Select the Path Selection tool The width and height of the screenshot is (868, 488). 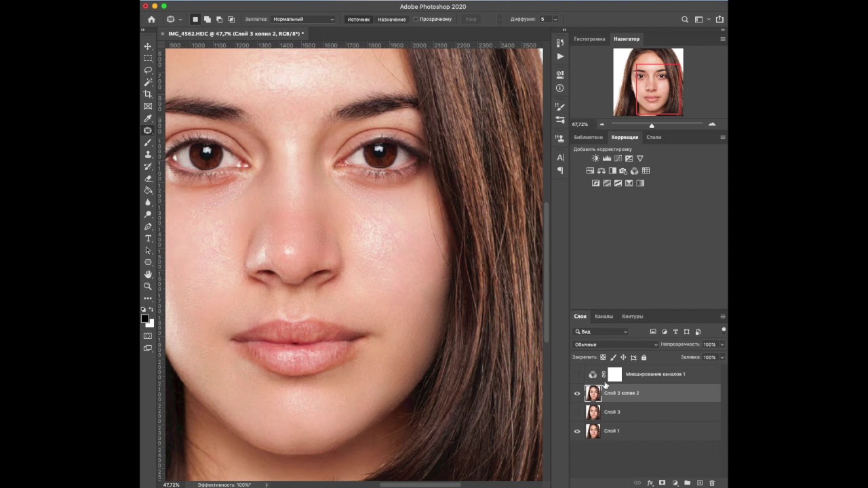(x=148, y=250)
